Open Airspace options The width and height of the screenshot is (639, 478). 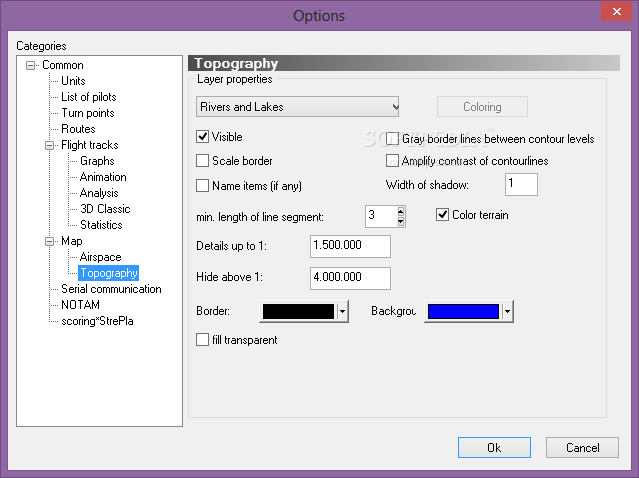click(101, 257)
